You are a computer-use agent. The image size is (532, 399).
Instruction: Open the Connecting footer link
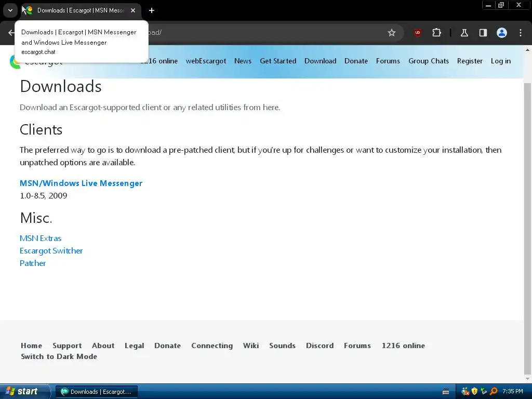(x=212, y=345)
